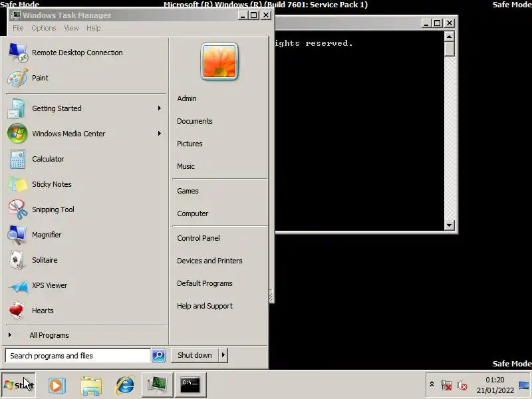The width and height of the screenshot is (532, 399).
Task: Open Games link
Action: point(188,191)
